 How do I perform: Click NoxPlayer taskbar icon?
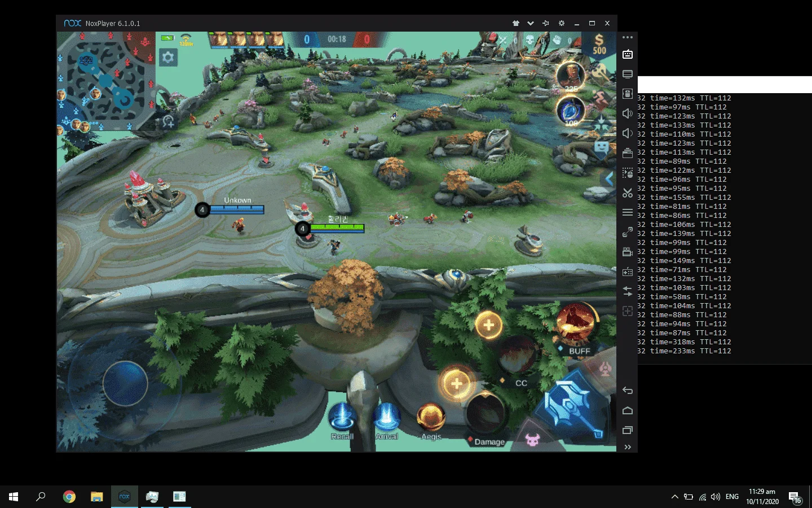click(x=125, y=497)
